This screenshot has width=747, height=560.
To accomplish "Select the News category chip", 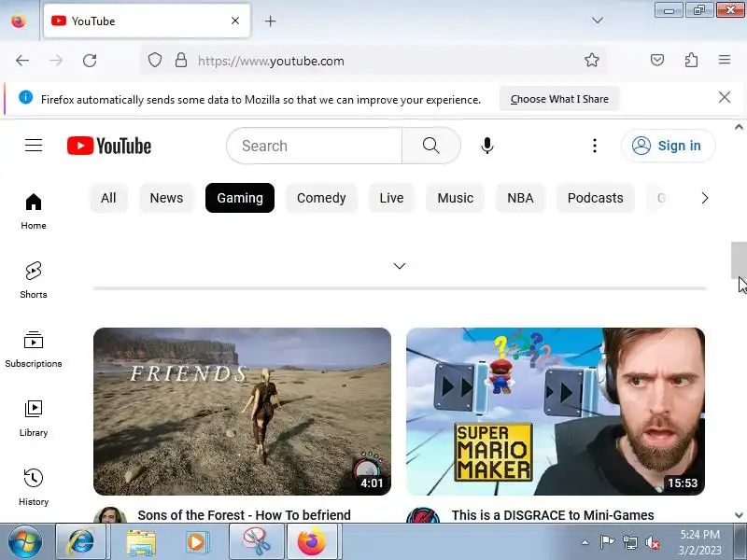I will (x=166, y=198).
